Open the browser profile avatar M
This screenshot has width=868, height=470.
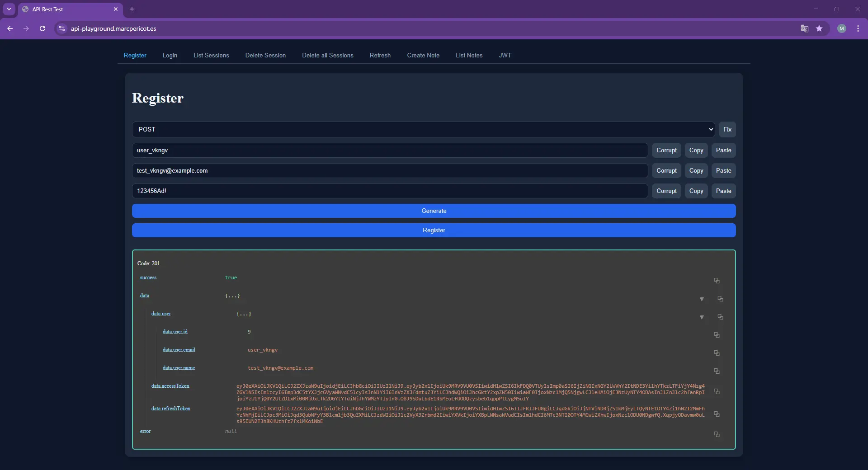842,28
